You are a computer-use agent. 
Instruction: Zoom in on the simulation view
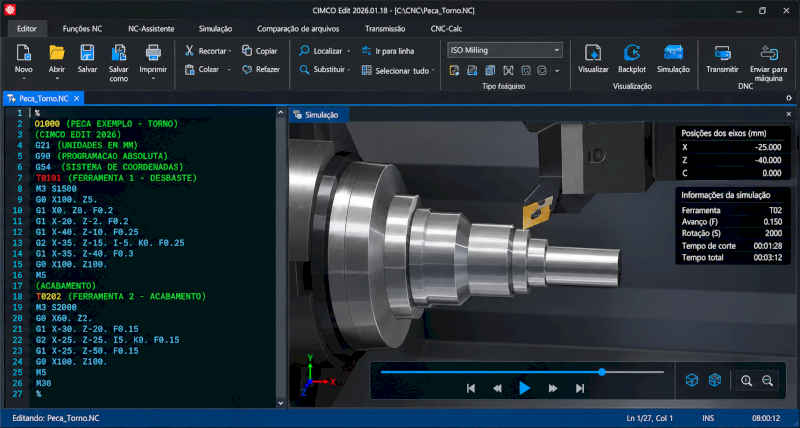tap(746, 381)
